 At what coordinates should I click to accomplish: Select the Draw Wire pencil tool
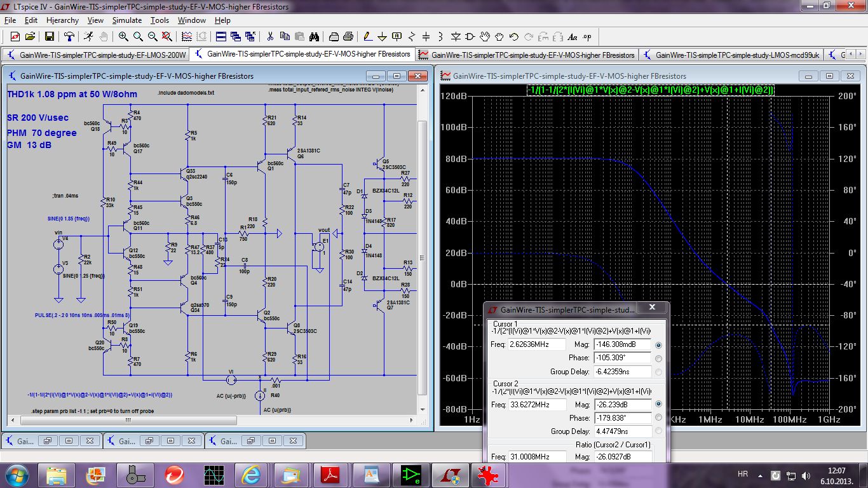click(368, 37)
